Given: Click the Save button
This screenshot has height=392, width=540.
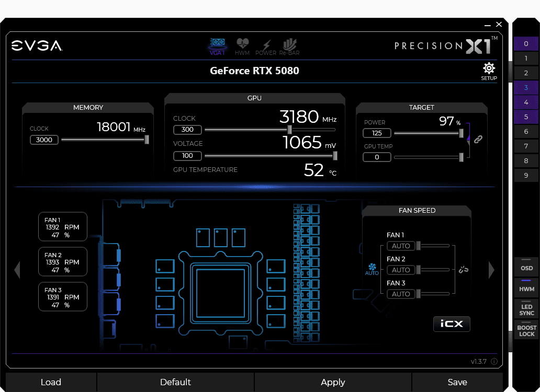Looking at the screenshot, I should (x=457, y=382).
